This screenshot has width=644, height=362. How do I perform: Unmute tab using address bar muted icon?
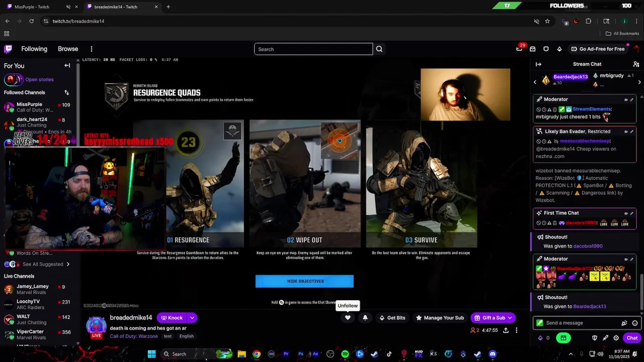[536, 21]
